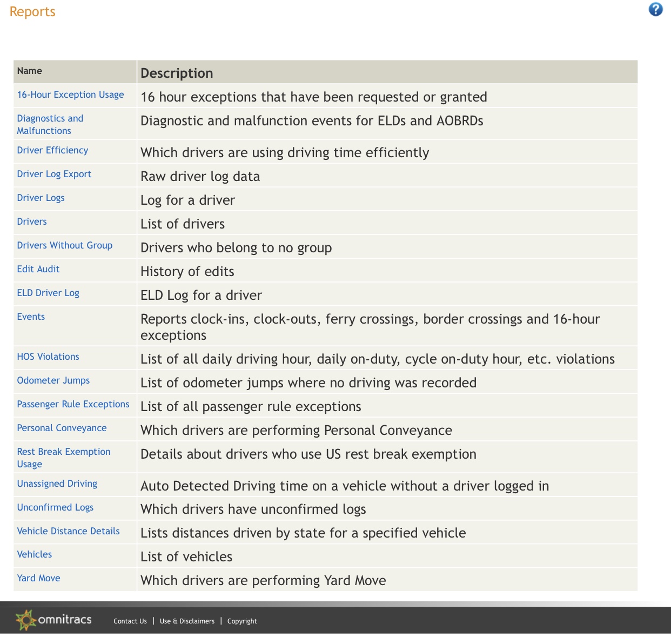Open the Unconfirmed Logs report
This screenshot has height=644, width=671.
coord(55,507)
